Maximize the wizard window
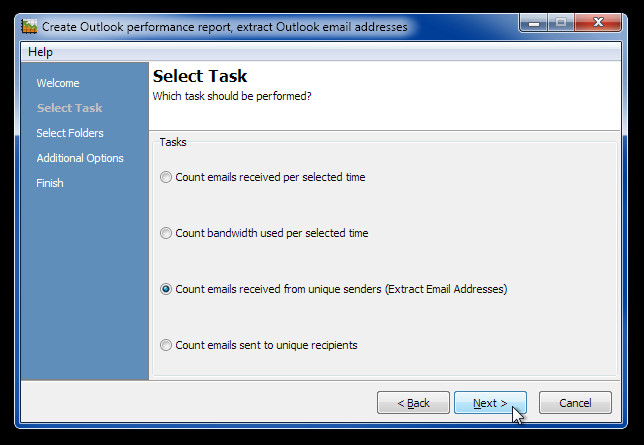644x445 pixels. click(561, 23)
